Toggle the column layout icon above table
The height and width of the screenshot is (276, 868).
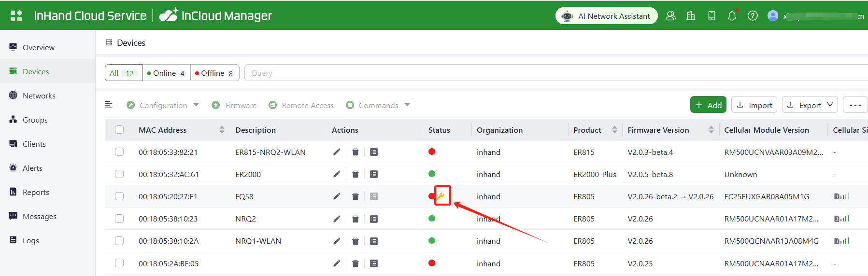coord(109,105)
